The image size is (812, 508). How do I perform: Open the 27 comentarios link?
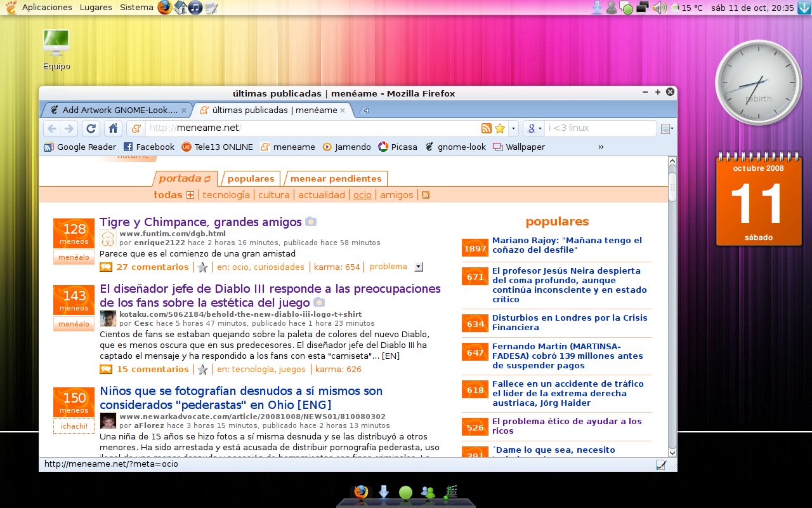(x=152, y=267)
